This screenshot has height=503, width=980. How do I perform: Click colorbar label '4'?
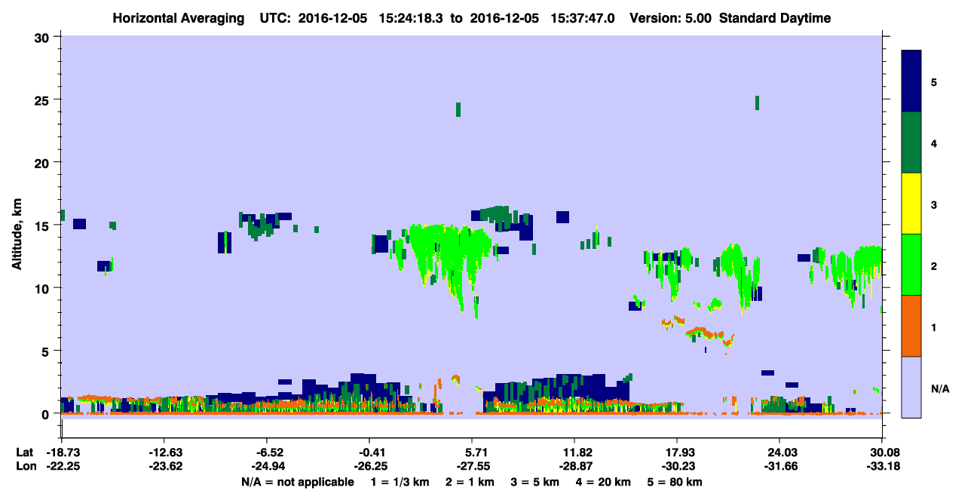[934, 143]
